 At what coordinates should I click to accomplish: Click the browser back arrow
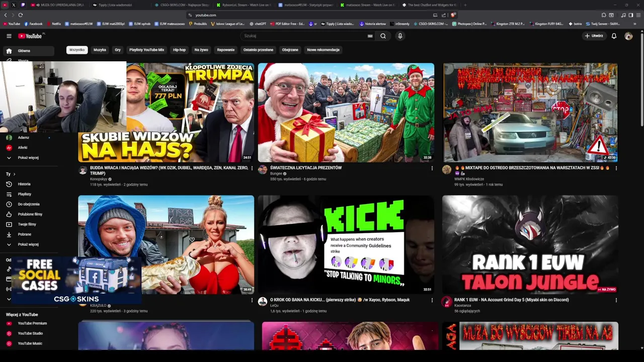click(x=6, y=15)
